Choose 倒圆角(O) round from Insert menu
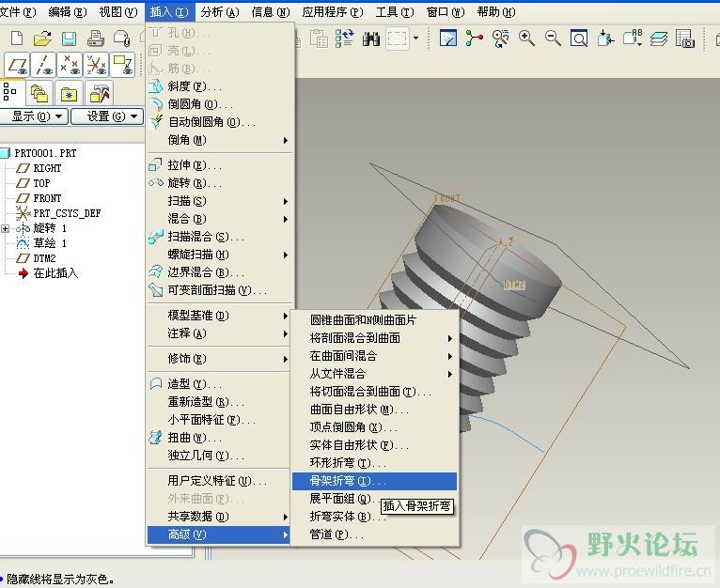 [220, 104]
